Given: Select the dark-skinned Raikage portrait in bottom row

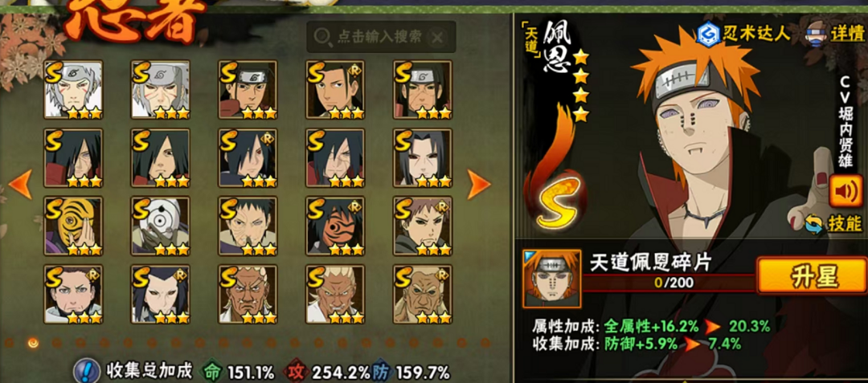Looking at the screenshot, I should [248, 294].
